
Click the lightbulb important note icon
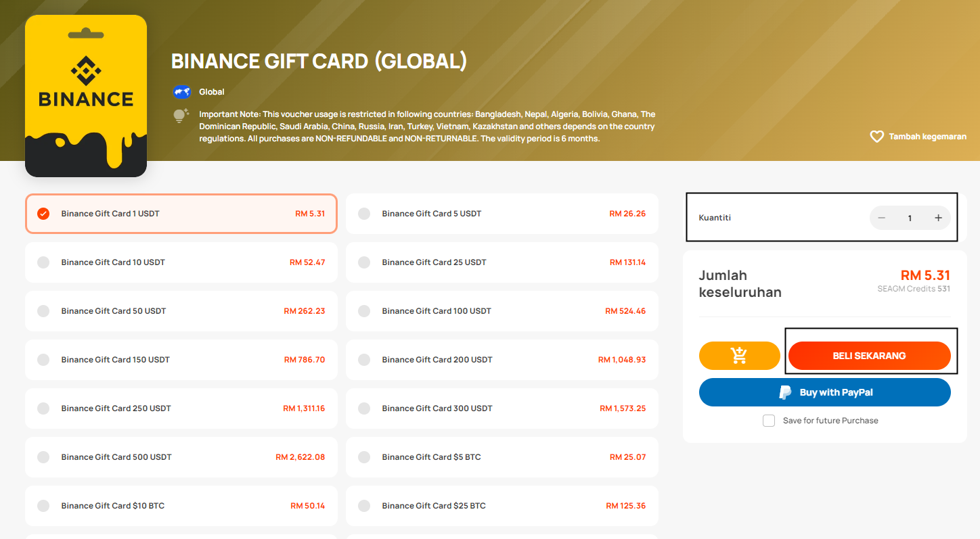(180, 116)
